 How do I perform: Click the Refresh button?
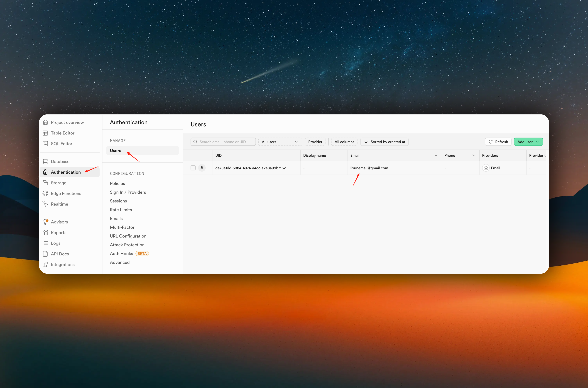498,142
